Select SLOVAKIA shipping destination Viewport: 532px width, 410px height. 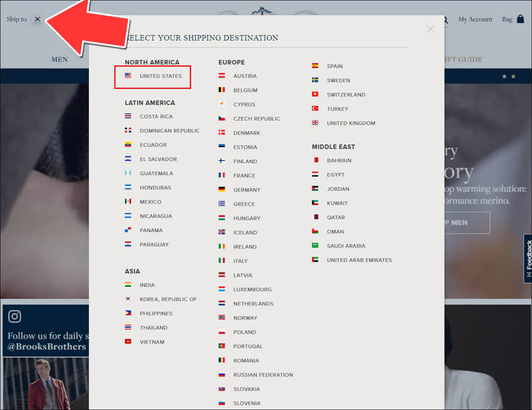[247, 389]
